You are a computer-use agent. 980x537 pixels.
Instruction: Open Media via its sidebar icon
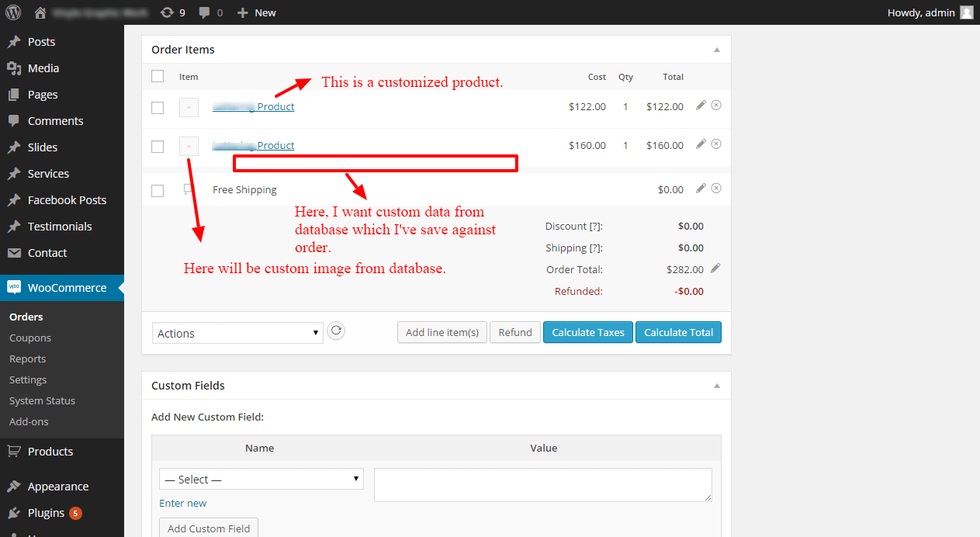coord(16,68)
